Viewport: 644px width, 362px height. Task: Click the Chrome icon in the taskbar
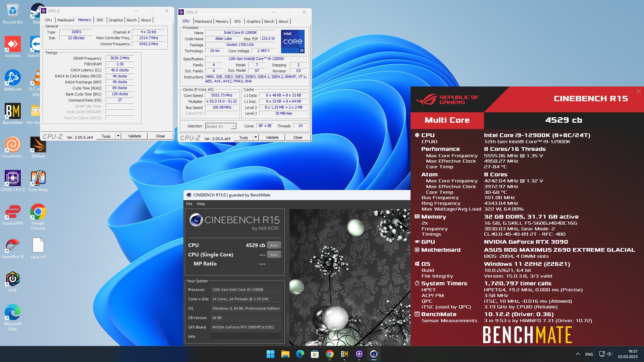coord(329,354)
